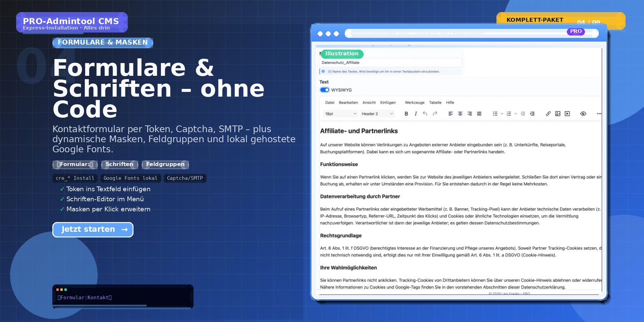The width and height of the screenshot is (644, 322).
Task: Insert media with the play-box icon
Action: 567,114
